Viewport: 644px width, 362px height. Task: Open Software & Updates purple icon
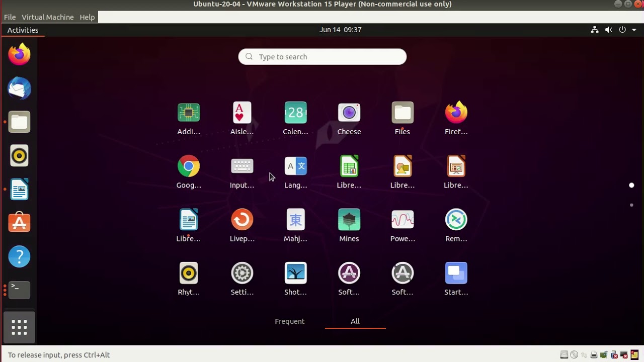349,279
